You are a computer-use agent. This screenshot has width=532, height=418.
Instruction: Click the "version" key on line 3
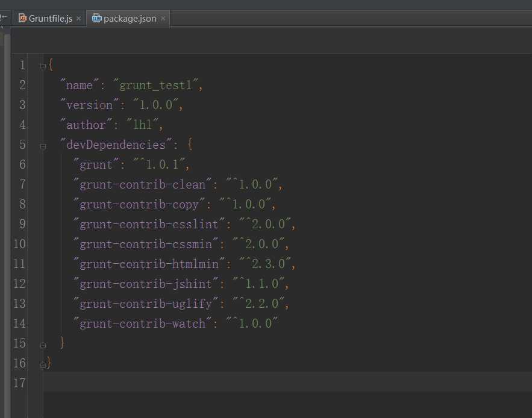coord(89,105)
